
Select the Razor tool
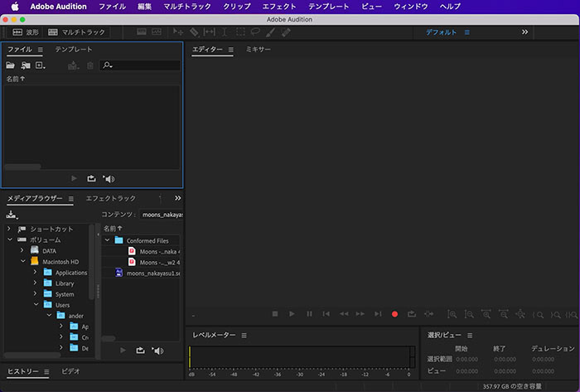(x=194, y=32)
